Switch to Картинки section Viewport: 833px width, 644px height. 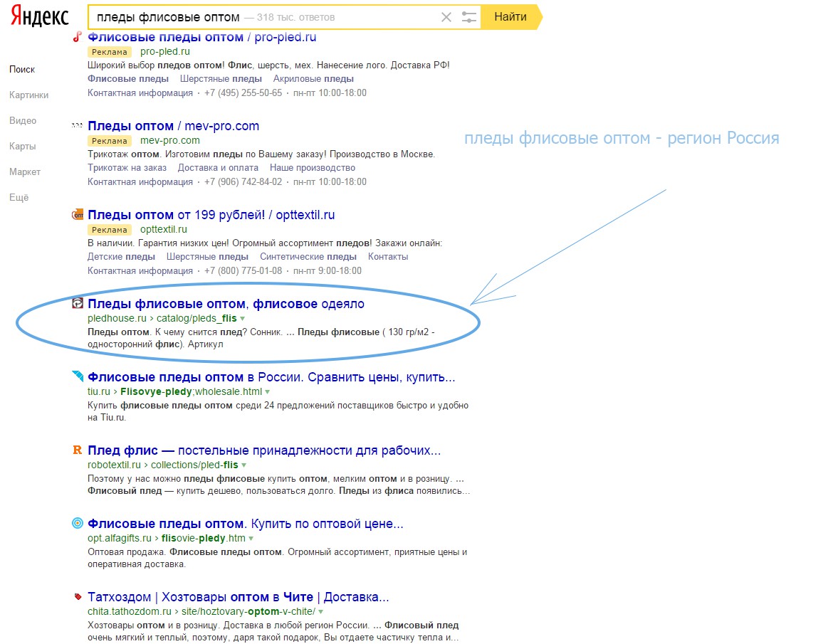[28, 95]
